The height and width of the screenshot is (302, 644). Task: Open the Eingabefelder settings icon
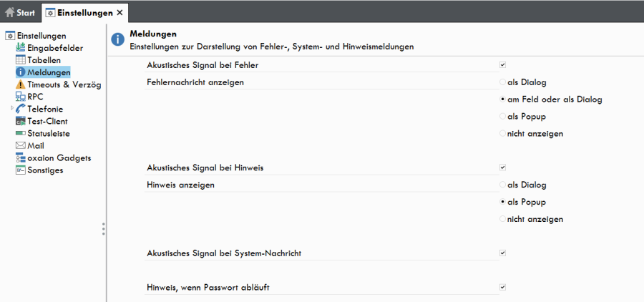tap(21, 48)
